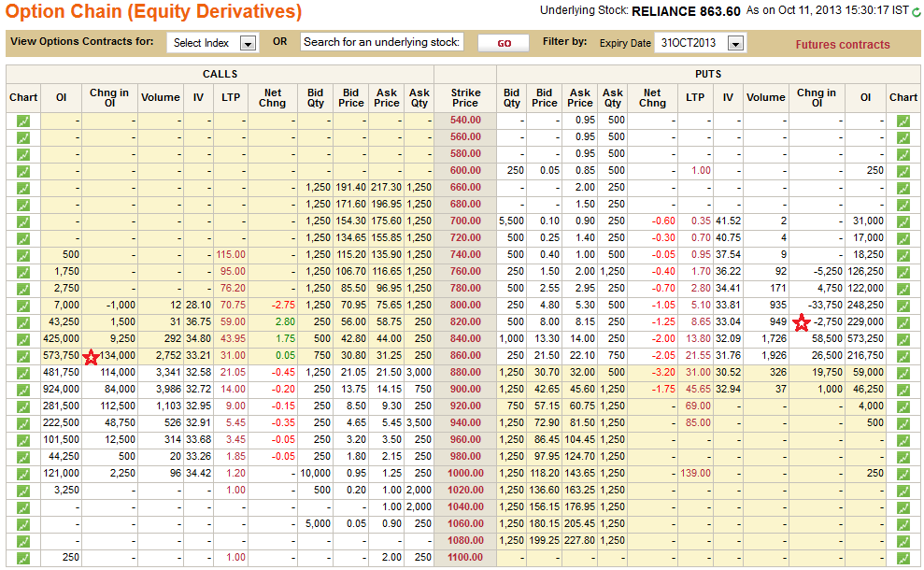The height and width of the screenshot is (570, 924).
Task: Select calls volume value 3,986
Action: click(x=169, y=389)
